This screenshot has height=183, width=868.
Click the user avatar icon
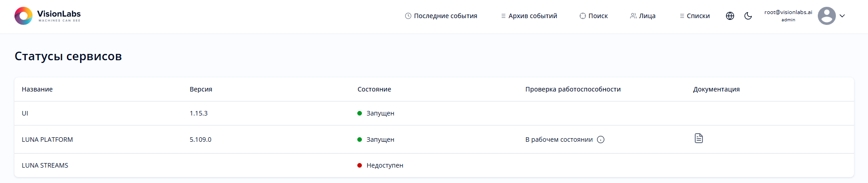[x=826, y=16]
